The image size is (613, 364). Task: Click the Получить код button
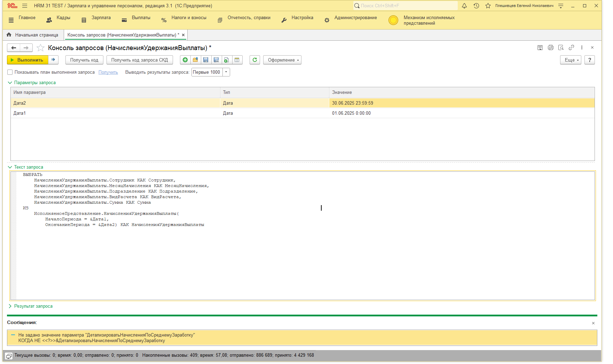tap(84, 60)
